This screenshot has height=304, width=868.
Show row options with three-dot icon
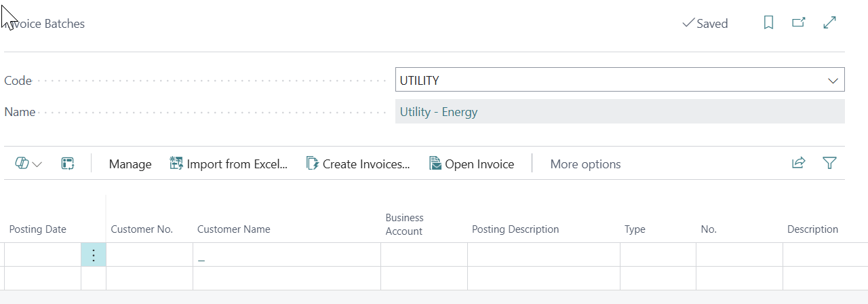pos(94,255)
